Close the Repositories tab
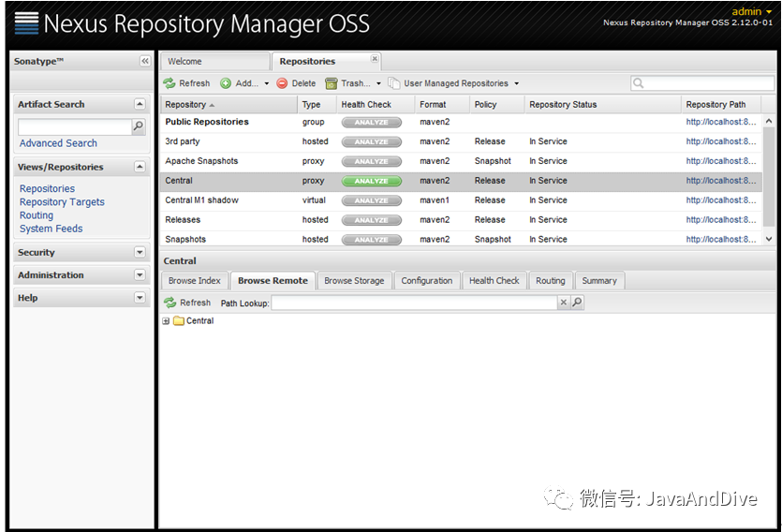The image size is (782, 532). pos(375,59)
